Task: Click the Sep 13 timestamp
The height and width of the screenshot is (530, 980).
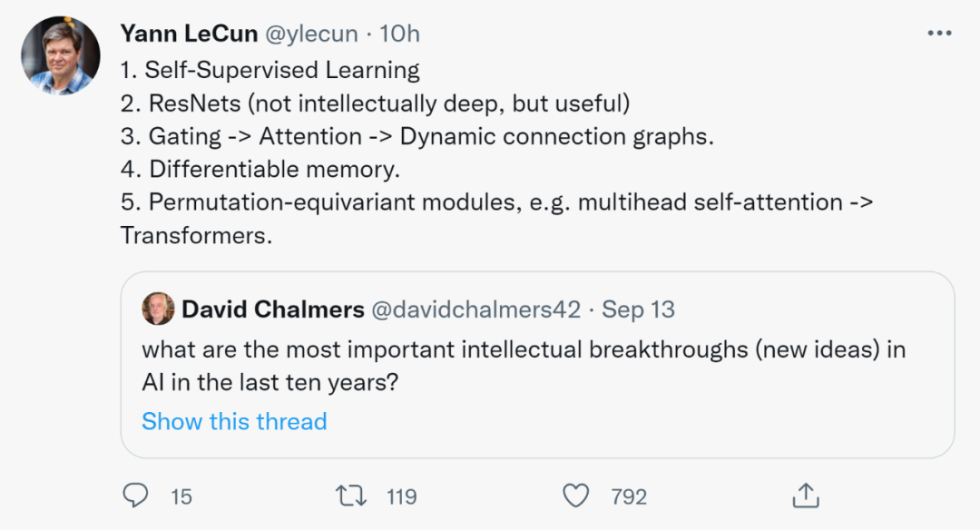Action: tap(639, 309)
